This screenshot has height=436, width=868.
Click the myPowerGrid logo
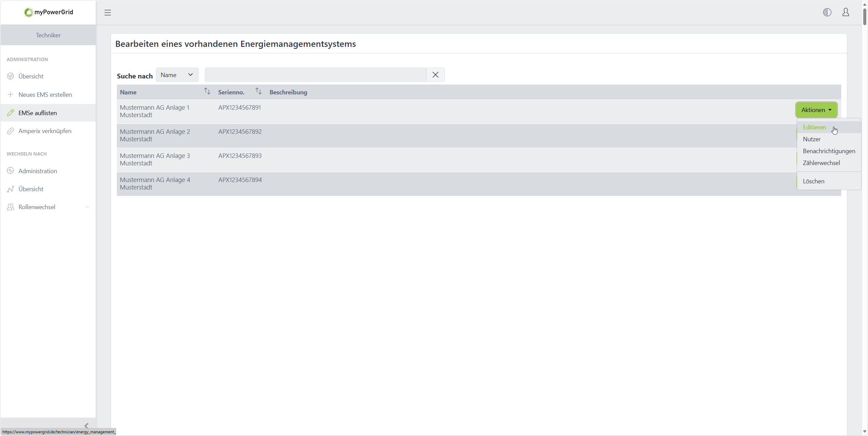(49, 12)
